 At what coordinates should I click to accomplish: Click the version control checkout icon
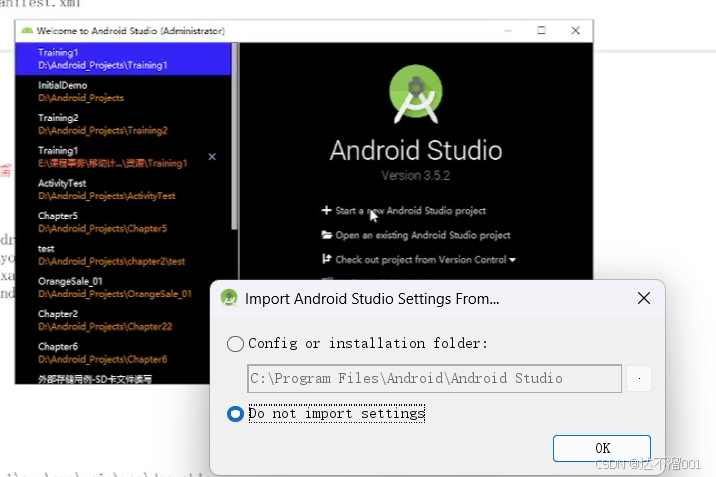pos(326,259)
